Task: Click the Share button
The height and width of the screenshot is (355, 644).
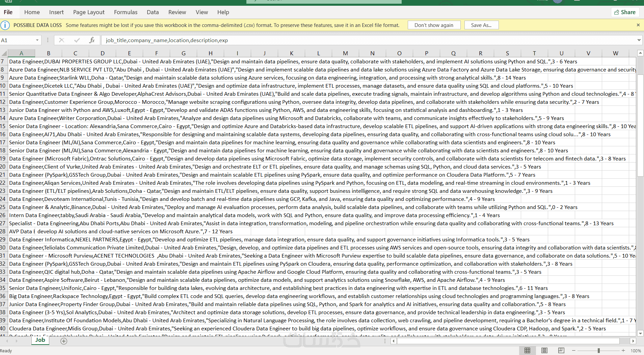Action: coord(625,12)
